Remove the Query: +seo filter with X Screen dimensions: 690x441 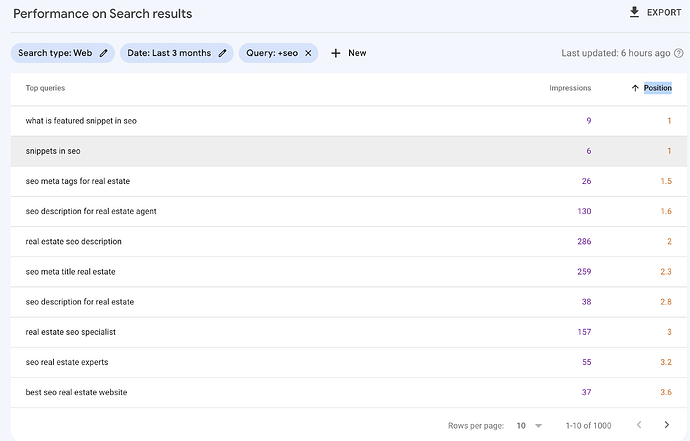tap(308, 53)
